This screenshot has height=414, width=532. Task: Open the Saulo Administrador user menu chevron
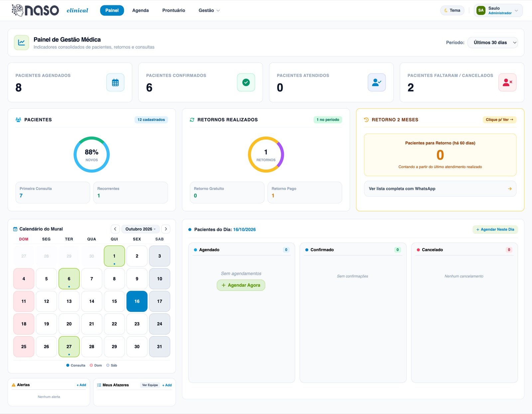(516, 11)
